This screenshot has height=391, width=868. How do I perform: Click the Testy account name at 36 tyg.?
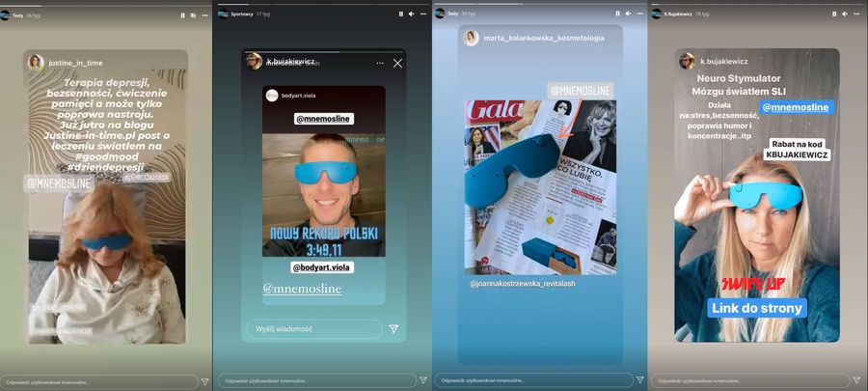pos(17,15)
